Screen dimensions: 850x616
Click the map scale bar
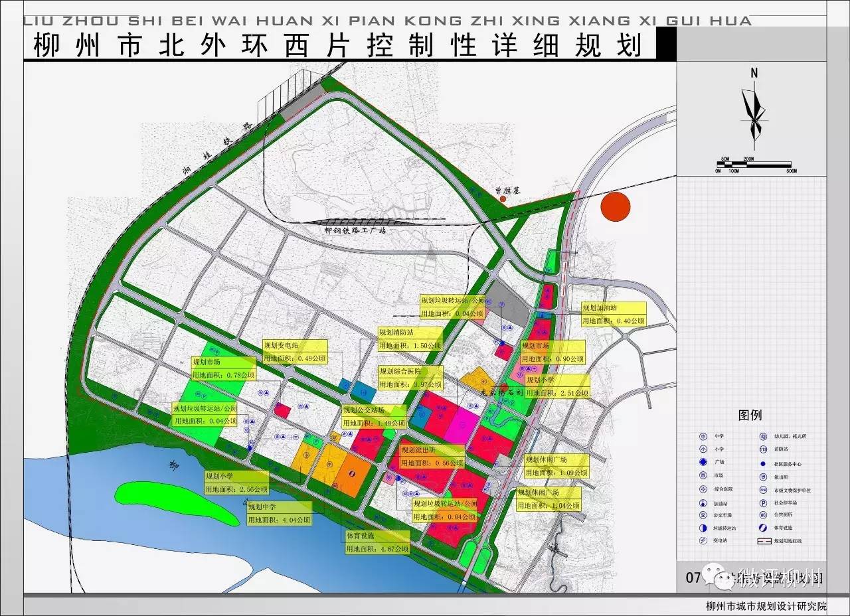[754, 163]
